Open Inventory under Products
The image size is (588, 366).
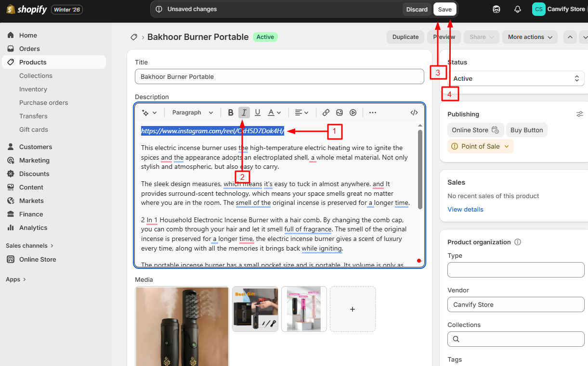click(33, 89)
